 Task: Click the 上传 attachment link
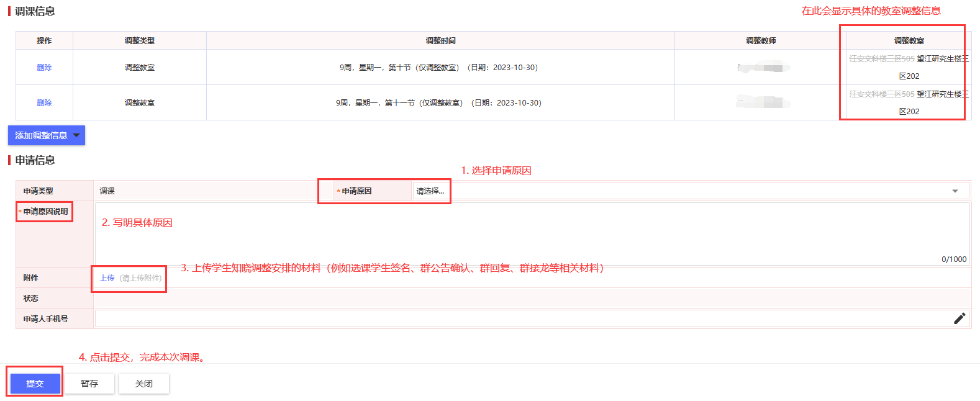click(107, 278)
